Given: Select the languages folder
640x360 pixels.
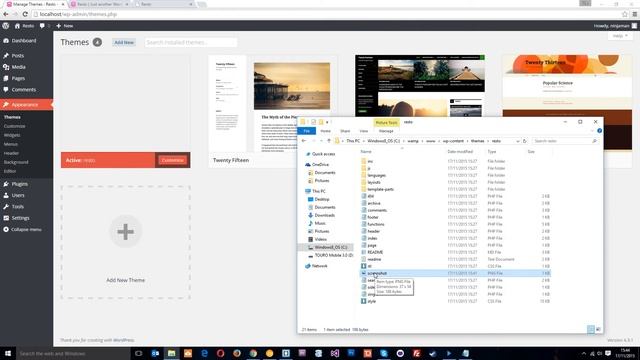Looking at the screenshot, I should tap(376, 176).
